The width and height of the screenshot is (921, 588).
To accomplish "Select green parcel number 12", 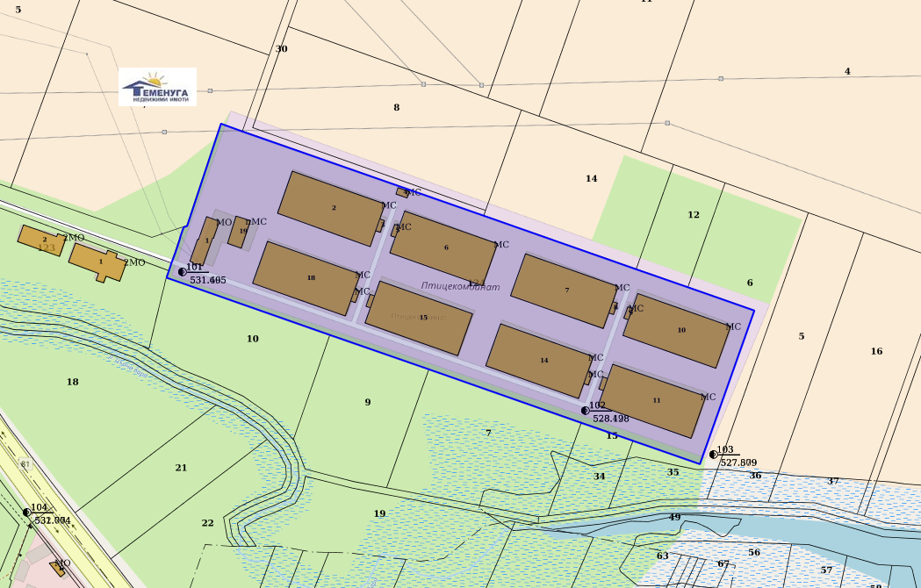I will 694,215.
